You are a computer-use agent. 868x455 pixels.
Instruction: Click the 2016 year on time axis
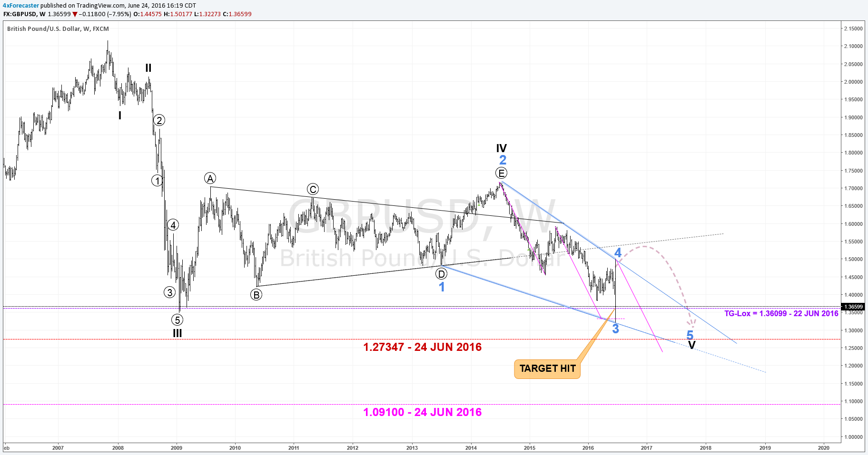click(588, 448)
